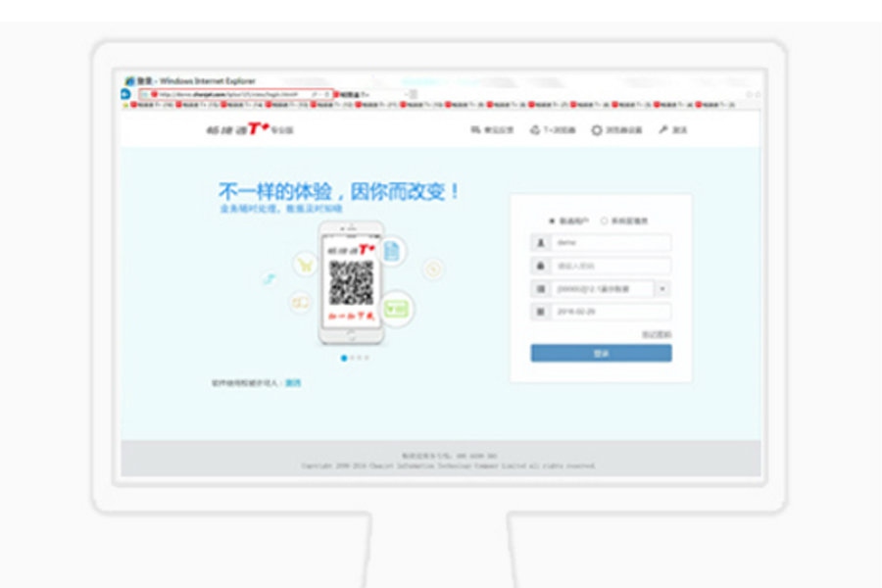Click the login date field

(611, 312)
